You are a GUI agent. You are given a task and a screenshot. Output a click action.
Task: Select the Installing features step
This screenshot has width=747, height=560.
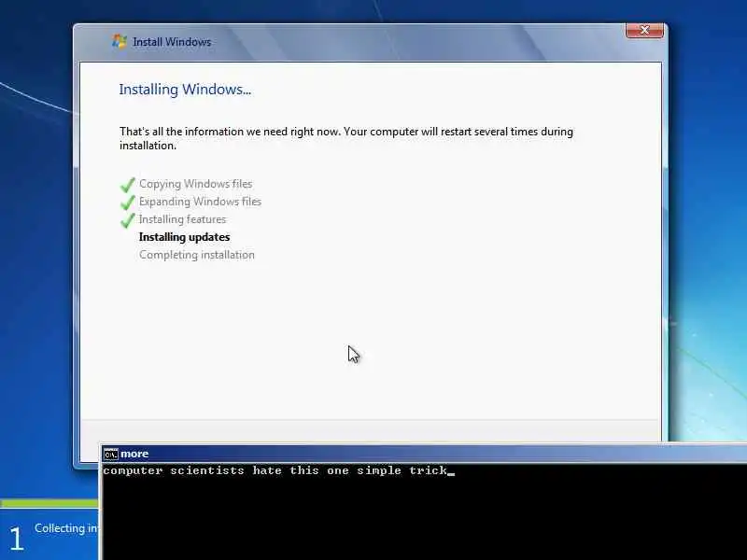182,219
